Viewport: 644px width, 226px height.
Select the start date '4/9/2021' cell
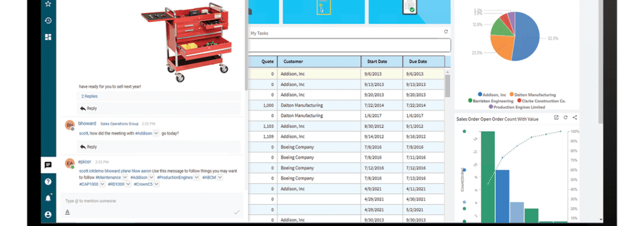381,189
